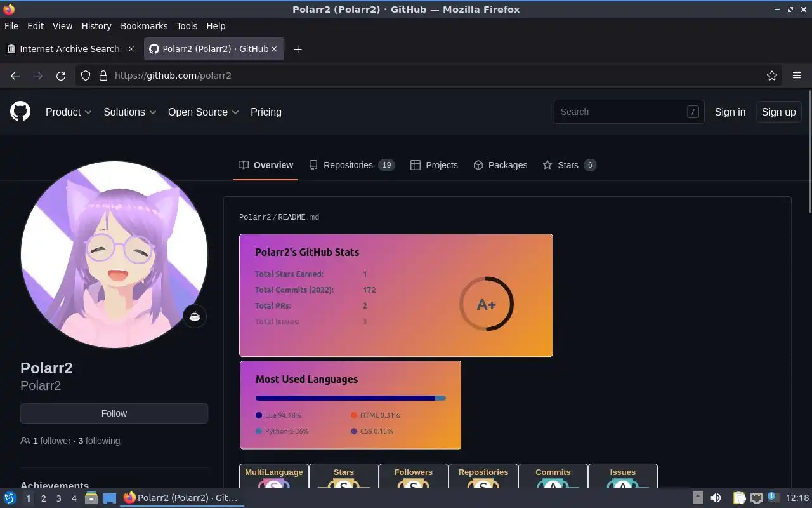Click the GitHub Stats card image
The height and width of the screenshot is (508, 812).
coord(396,295)
